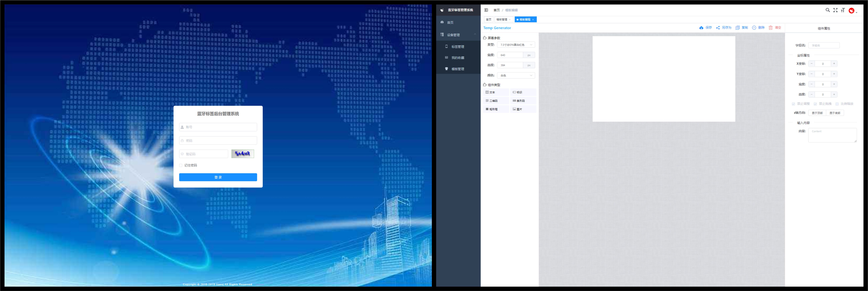Close the 模板管理 tab

pos(510,20)
